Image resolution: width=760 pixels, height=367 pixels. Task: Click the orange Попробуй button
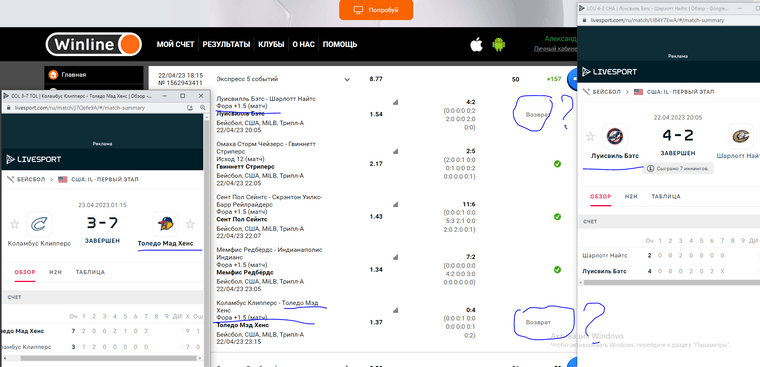click(x=376, y=10)
